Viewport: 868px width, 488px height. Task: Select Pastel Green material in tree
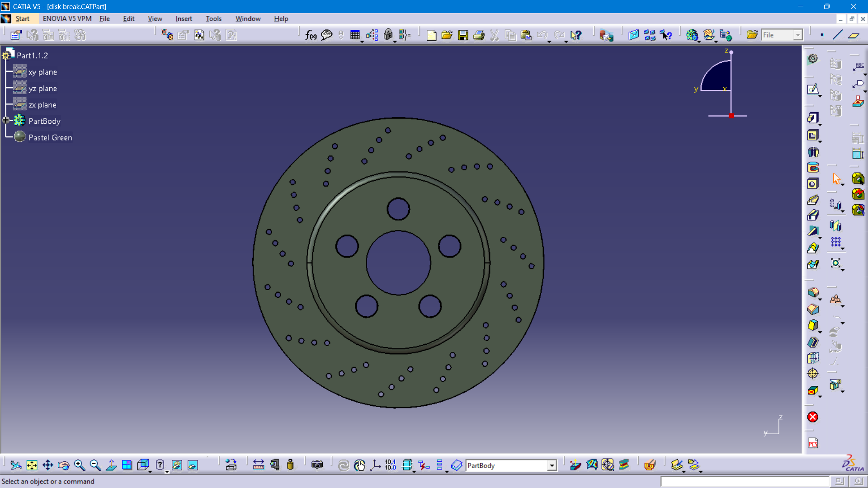[50, 137]
